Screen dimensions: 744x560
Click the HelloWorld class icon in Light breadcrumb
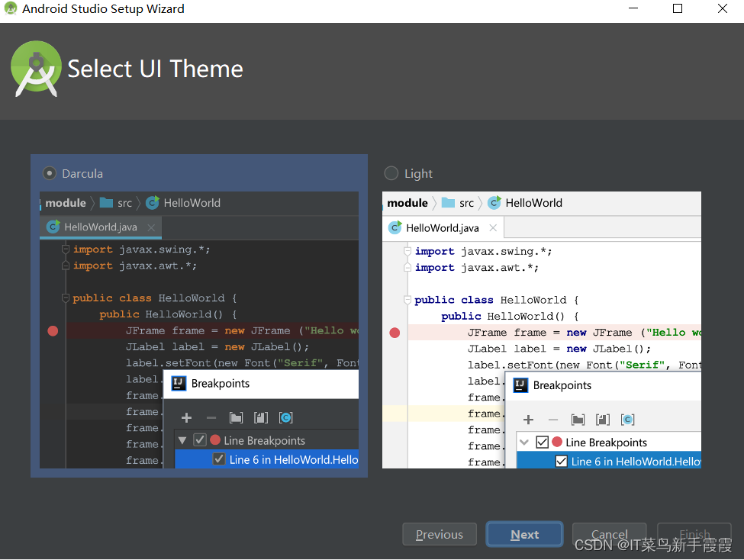(494, 203)
